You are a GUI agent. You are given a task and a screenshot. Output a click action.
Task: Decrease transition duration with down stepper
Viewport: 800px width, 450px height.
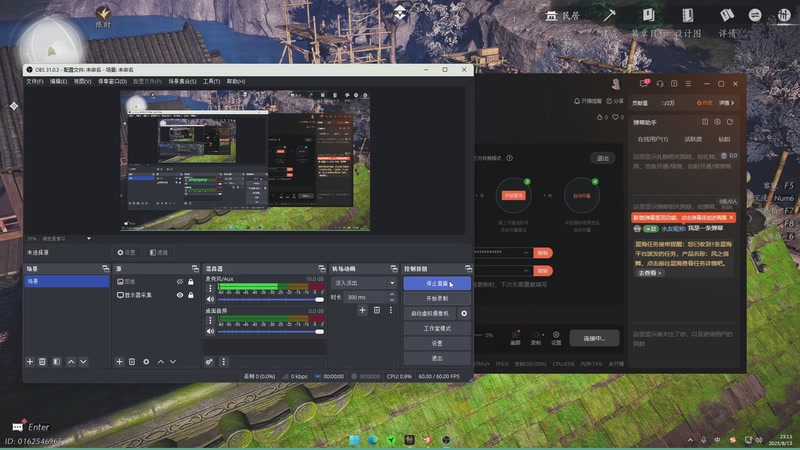(x=392, y=300)
